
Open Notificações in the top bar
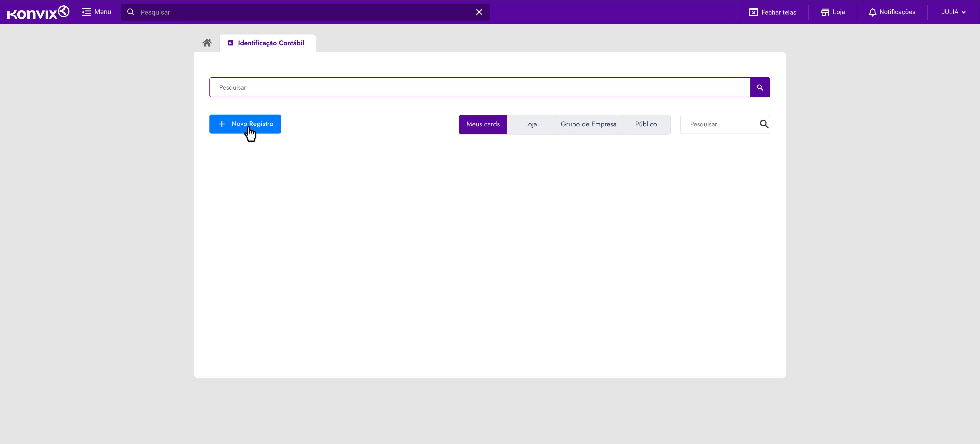[892, 12]
